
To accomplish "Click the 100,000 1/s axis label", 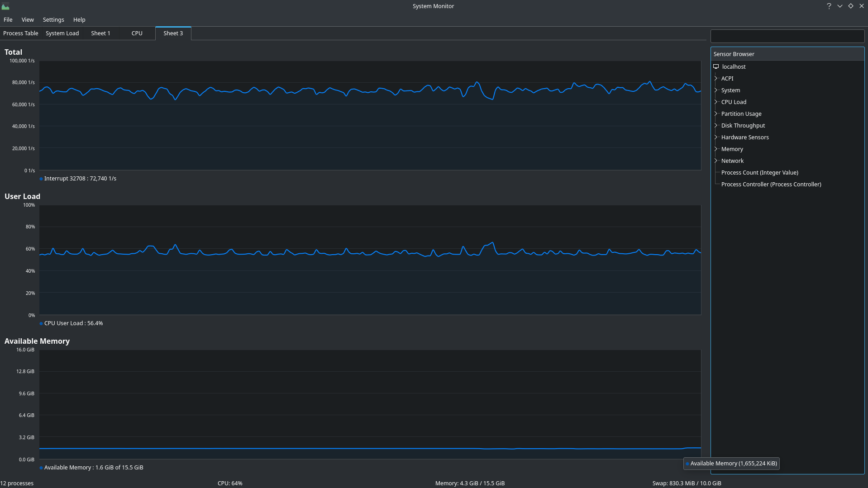I will click(x=22, y=61).
